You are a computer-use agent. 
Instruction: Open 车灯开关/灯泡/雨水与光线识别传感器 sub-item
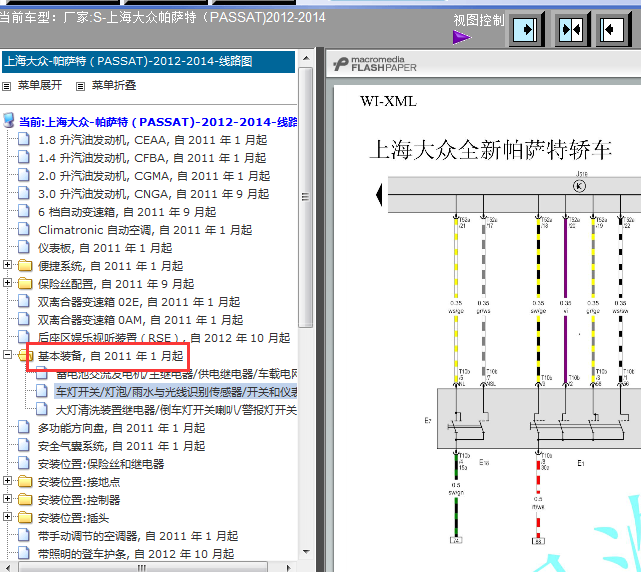click(177, 392)
